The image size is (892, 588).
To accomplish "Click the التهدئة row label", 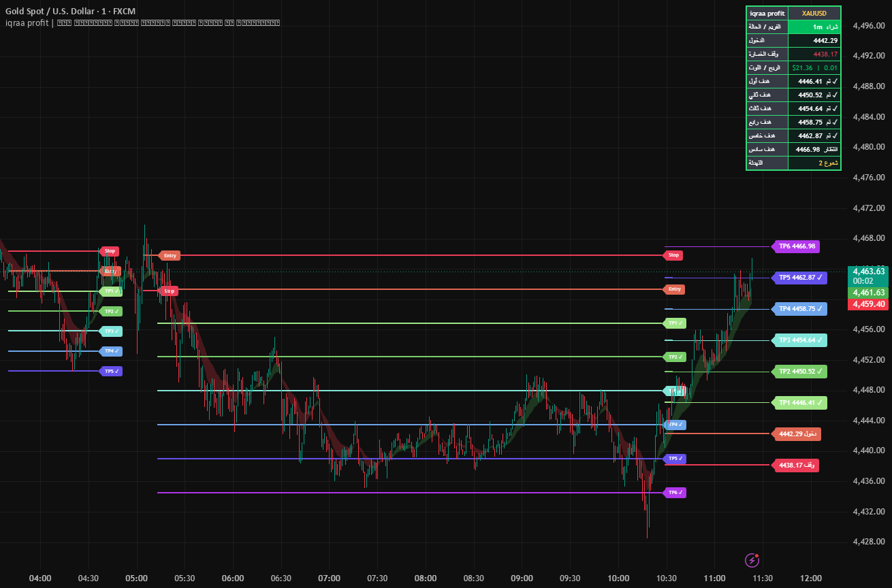I will click(767, 163).
